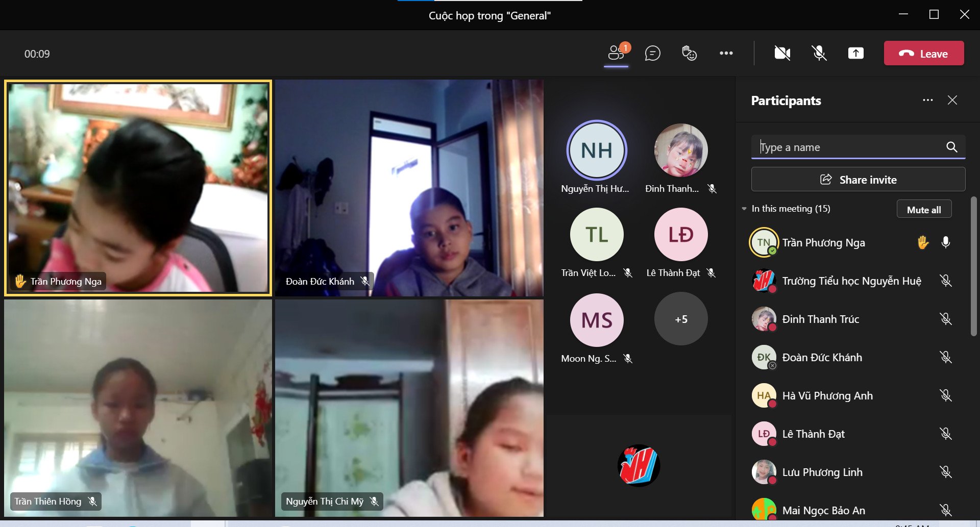The width and height of the screenshot is (980, 527).
Task: Search icon in participant name field
Action: (951, 147)
